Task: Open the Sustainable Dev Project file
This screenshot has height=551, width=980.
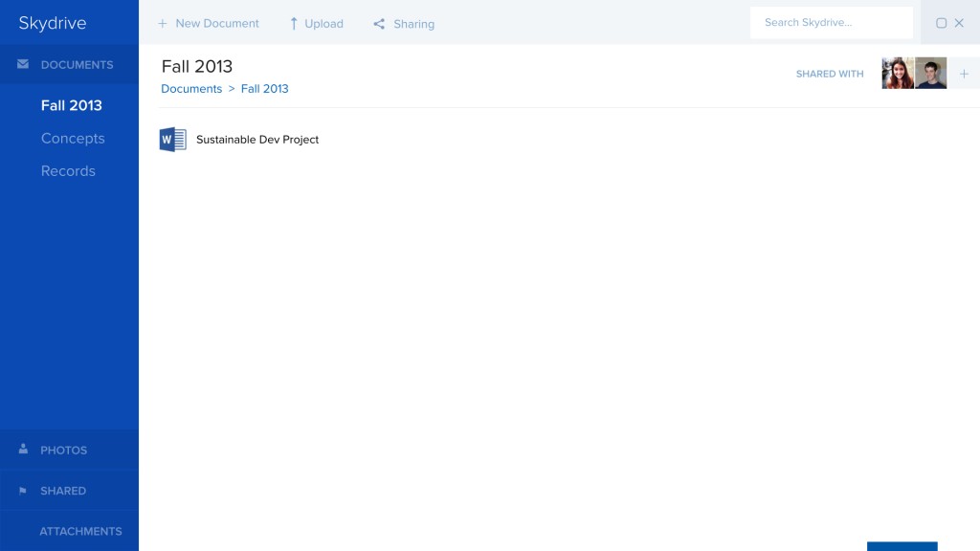Action: pos(257,140)
